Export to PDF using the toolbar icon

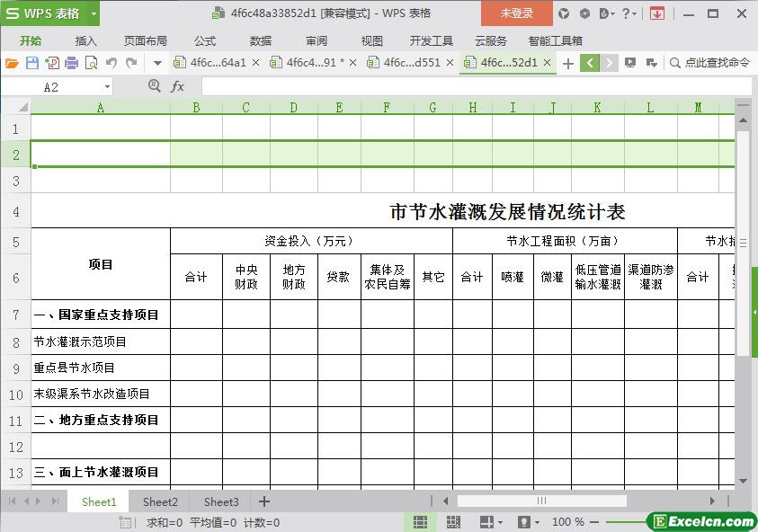point(52,63)
